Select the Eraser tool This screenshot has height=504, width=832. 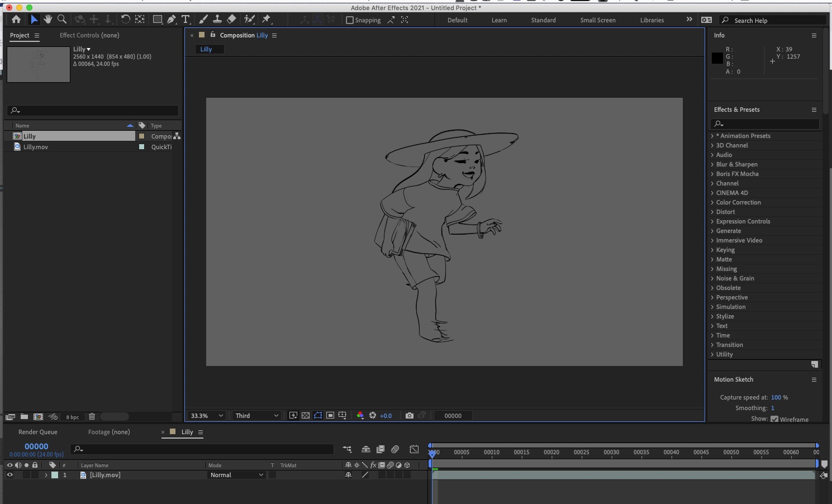click(x=231, y=20)
